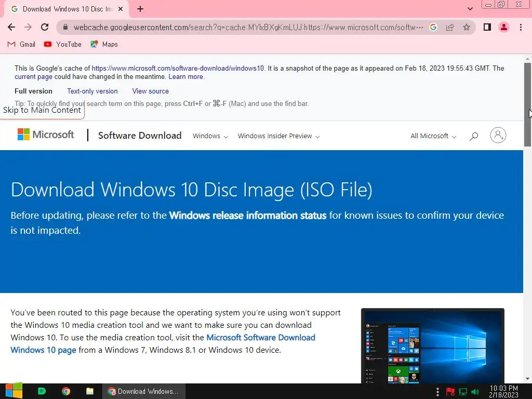Share this page using the share icon
The height and width of the screenshot is (399, 532).
click(x=450, y=27)
